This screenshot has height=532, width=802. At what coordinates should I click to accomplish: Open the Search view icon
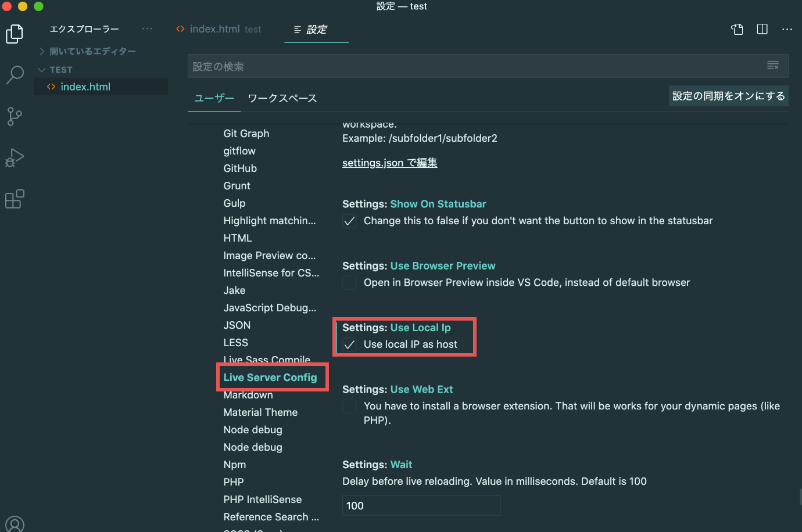[x=15, y=75]
